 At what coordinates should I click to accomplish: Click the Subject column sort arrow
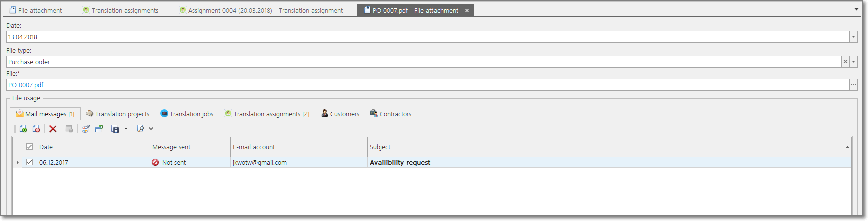click(x=847, y=147)
